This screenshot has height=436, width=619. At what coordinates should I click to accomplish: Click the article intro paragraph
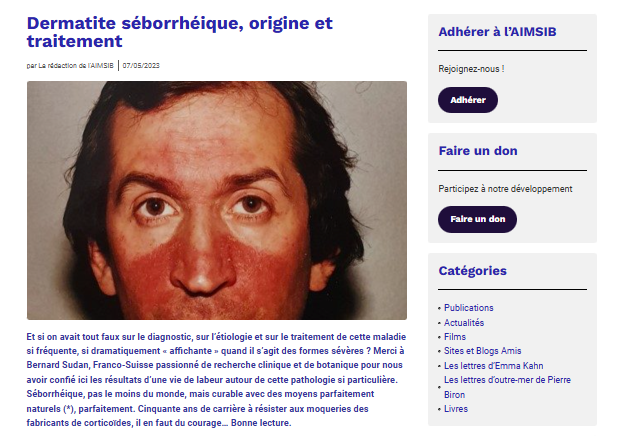pyautogui.click(x=216, y=380)
